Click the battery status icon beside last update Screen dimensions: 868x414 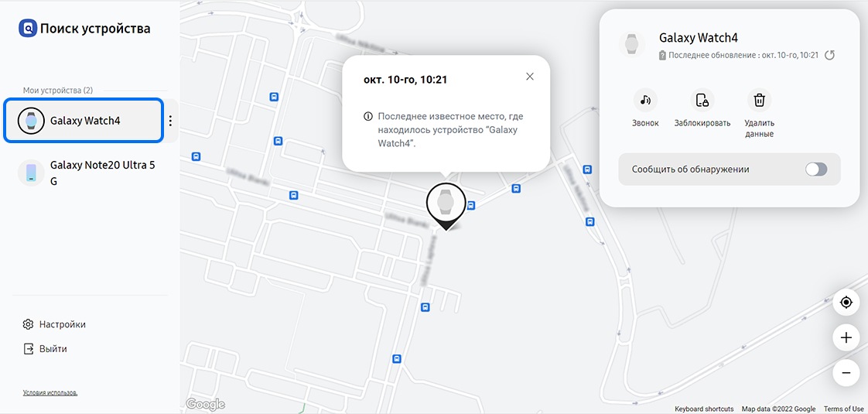[663, 56]
